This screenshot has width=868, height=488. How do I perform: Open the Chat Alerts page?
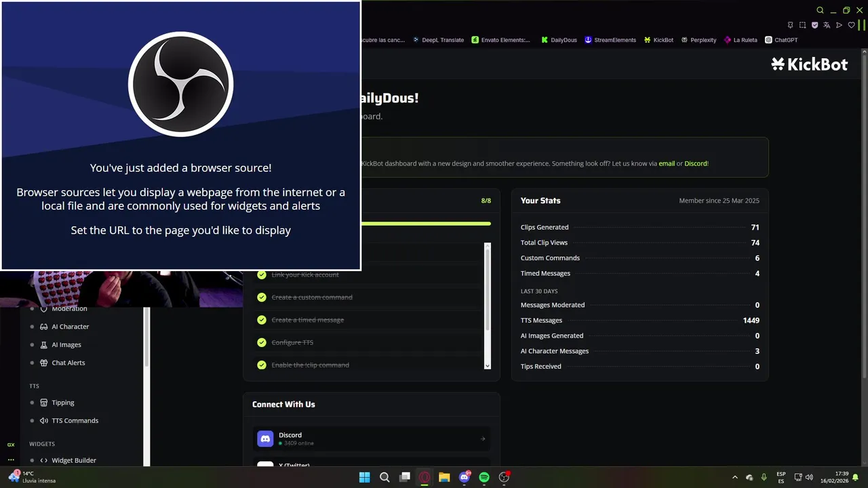68,363
